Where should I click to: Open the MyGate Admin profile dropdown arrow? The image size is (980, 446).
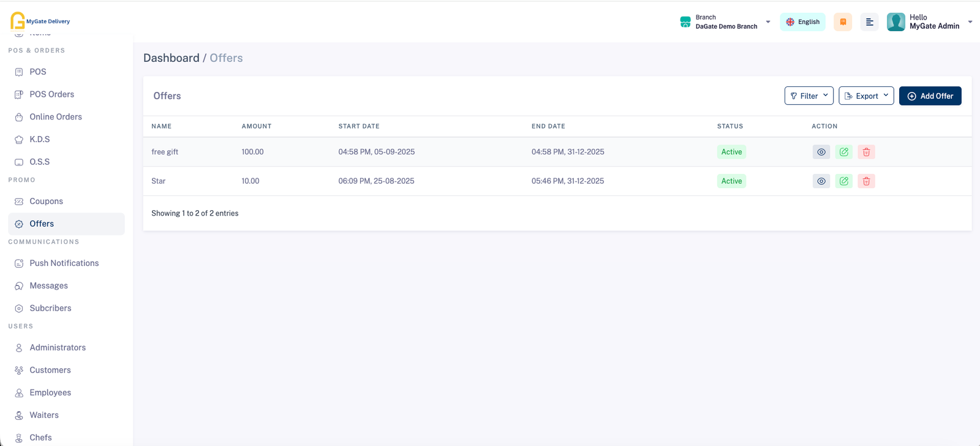970,22
